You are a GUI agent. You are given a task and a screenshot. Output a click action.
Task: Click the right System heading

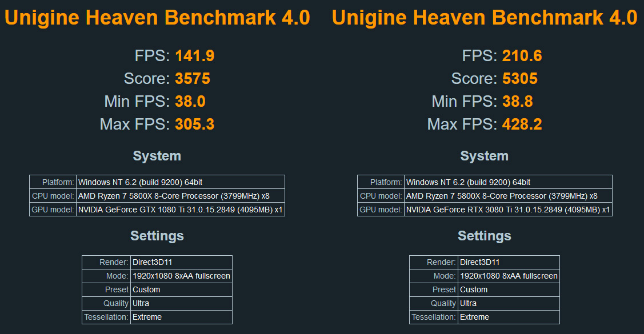(484, 156)
